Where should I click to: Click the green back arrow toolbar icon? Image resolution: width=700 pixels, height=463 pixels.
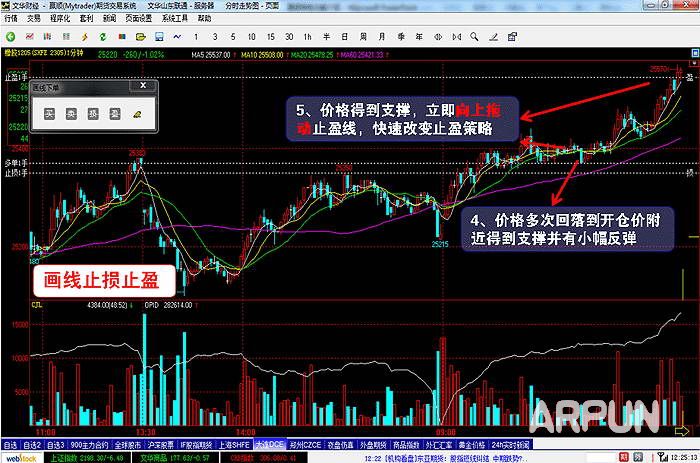[x=10, y=37]
